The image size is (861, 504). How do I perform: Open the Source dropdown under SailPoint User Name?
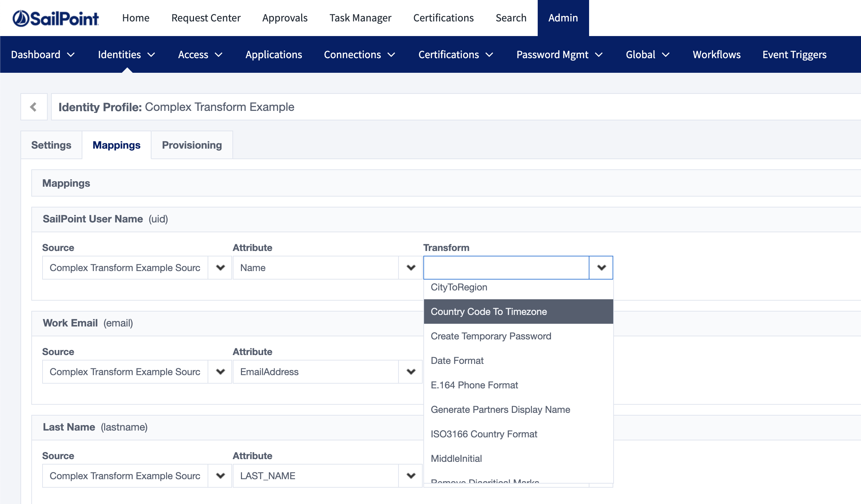[220, 268]
